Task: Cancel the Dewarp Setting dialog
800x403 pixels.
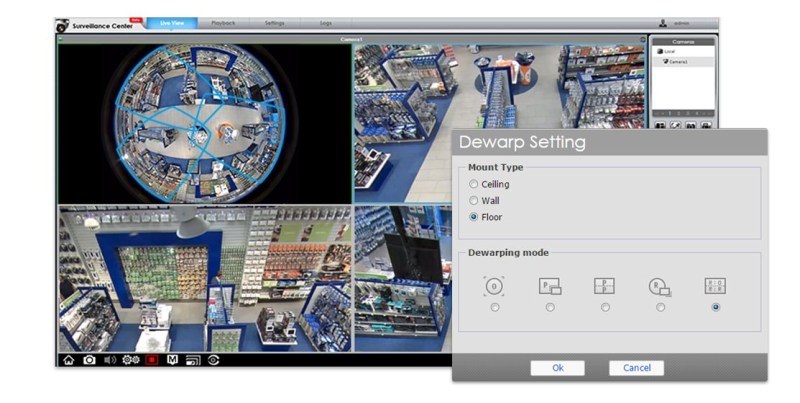Action: [636, 368]
